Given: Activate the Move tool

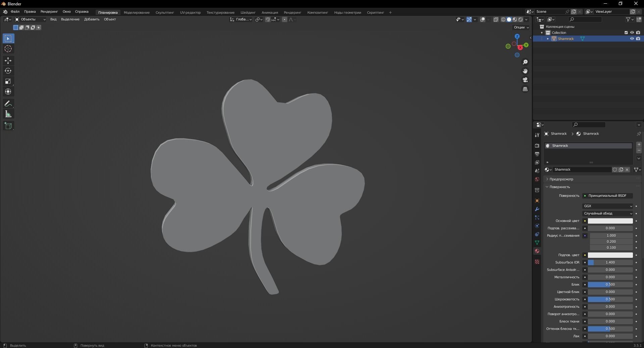Looking at the screenshot, I should [8, 61].
